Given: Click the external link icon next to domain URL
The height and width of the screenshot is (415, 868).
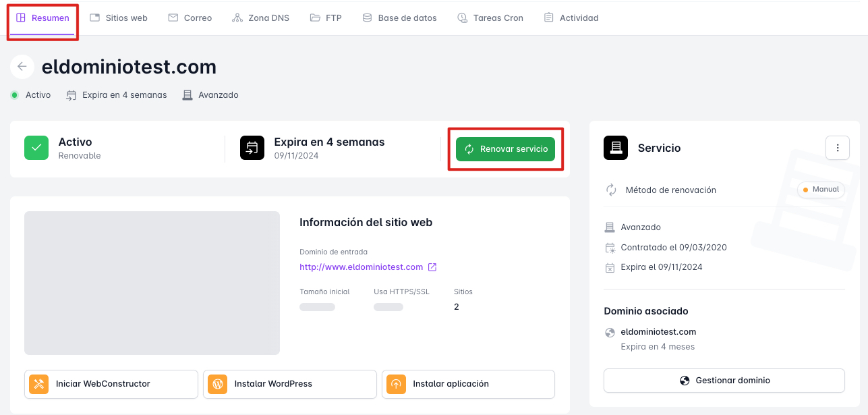Looking at the screenshot, I should [x=432, y=267].
